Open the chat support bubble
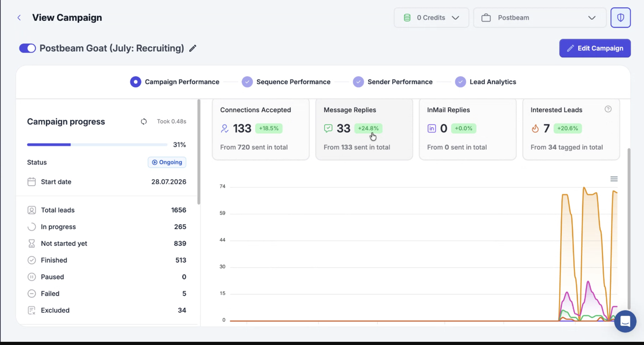Viewport: 644px width, 345px height. [625, 321]
